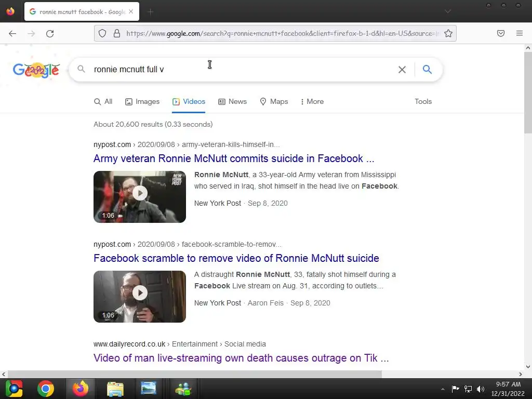Click nypost.com army-veteran breadcrumb URL
The height and width of the screenshot is (399, 532).
[187, 144]
